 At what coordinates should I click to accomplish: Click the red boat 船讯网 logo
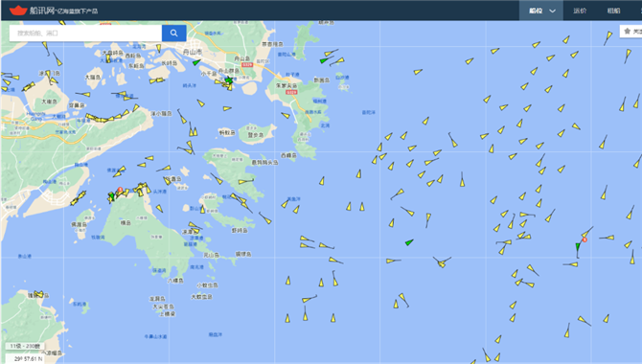[18, 11]
